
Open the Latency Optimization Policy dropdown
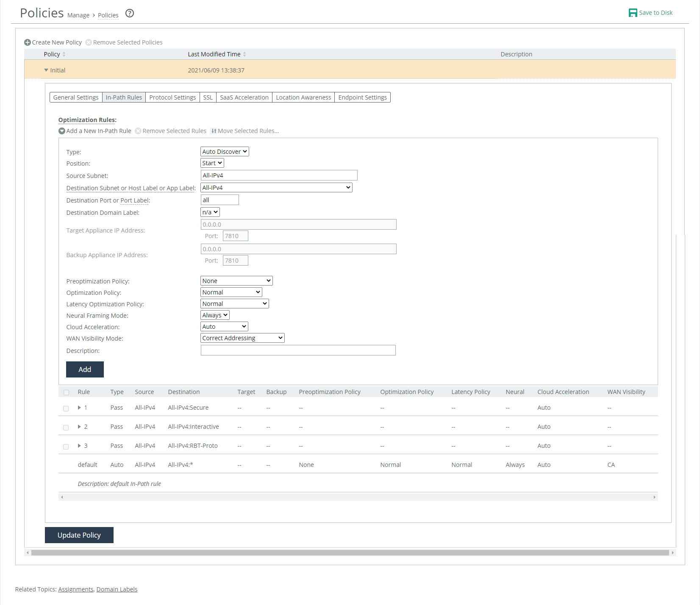pyautogui.click(x=235, y=304)
